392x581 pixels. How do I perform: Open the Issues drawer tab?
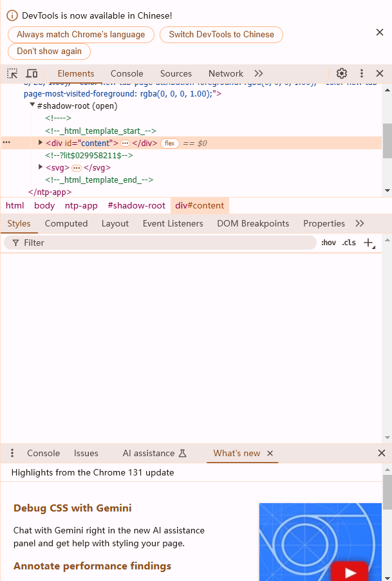pos(86,453)
